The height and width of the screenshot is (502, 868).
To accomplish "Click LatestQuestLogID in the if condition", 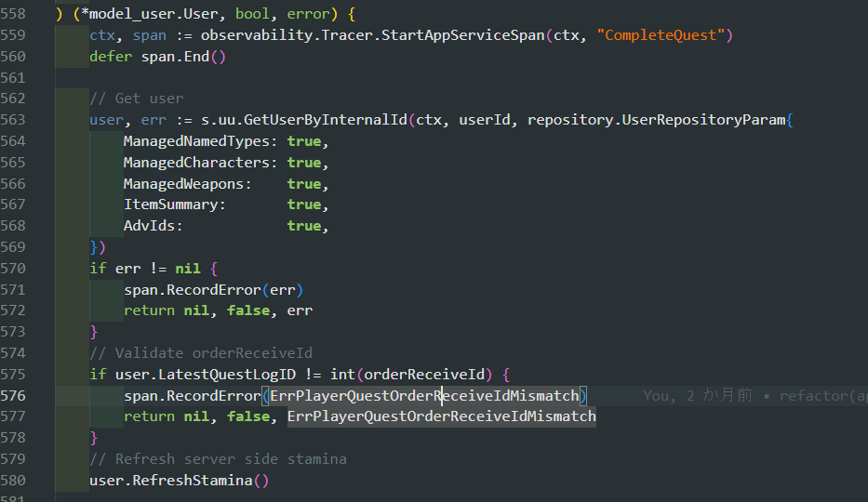I will [x=227, y=375].
